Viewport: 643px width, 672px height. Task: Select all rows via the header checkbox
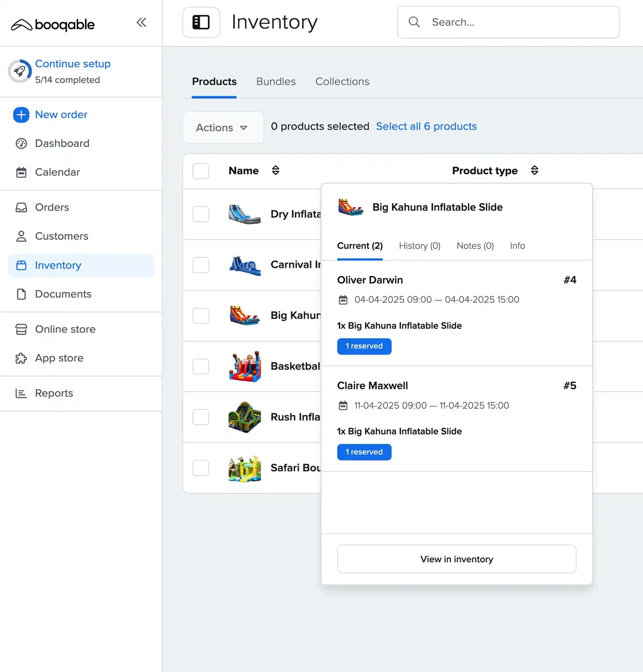click(201, 171)
